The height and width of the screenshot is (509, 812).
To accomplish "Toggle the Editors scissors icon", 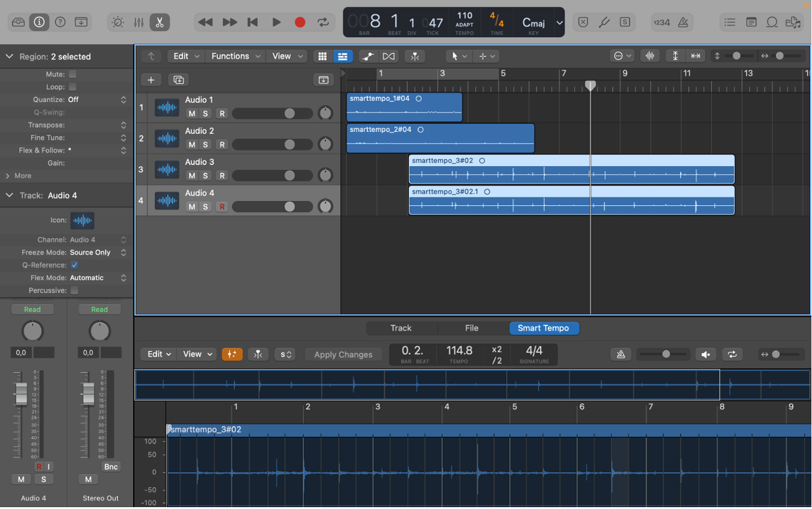I will 159,22.
